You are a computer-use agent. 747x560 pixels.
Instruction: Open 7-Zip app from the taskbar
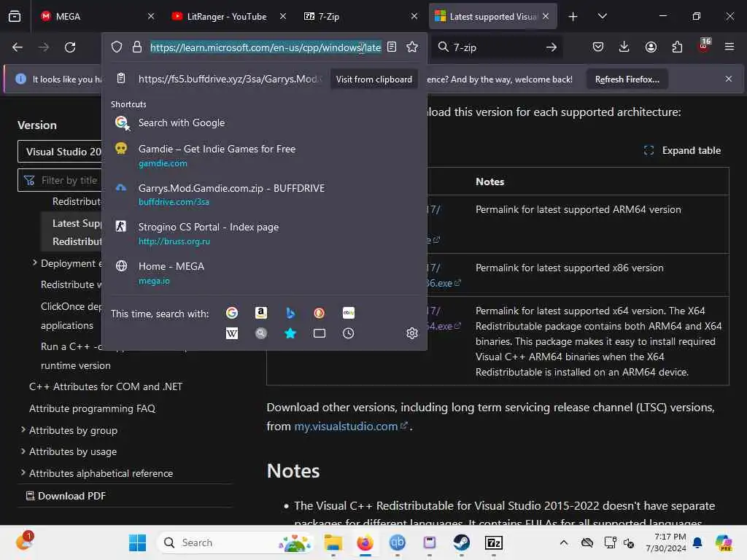(494, 542)
